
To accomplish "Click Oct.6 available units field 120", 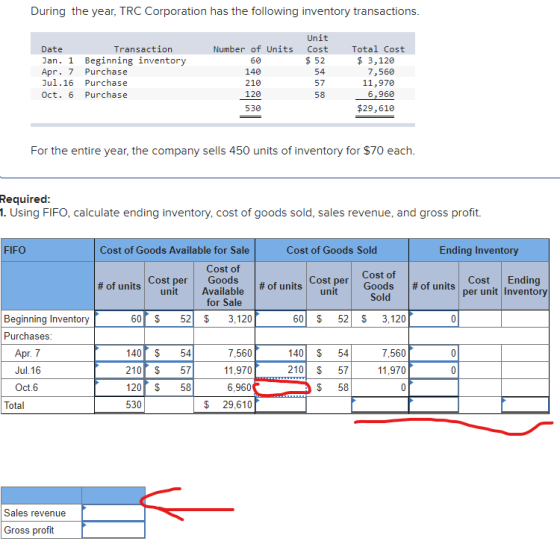I will pos(119,388).
